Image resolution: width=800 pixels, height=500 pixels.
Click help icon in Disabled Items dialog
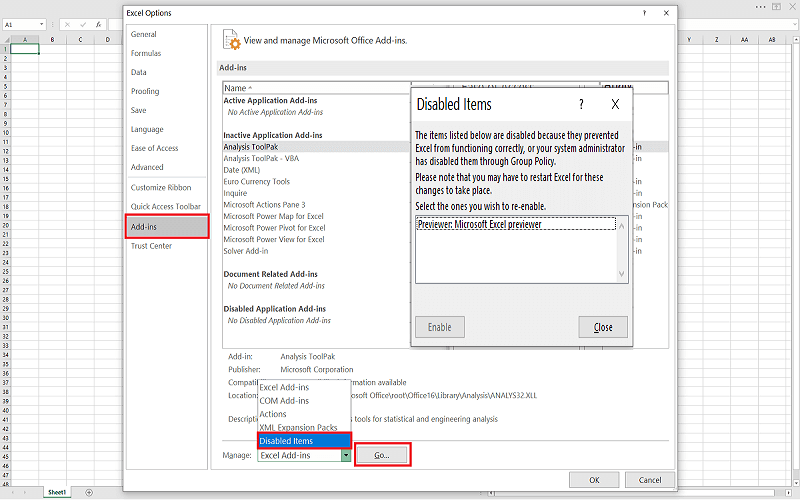(x=581, y=104)
